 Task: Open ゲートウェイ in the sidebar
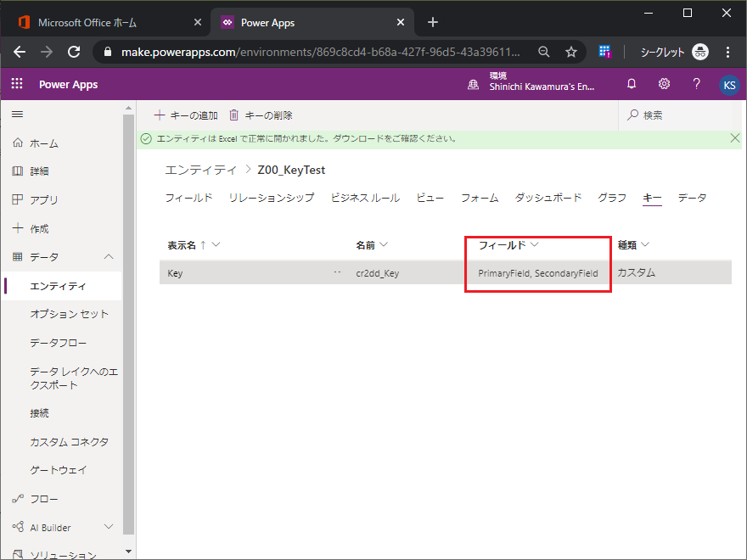(58, 470)
